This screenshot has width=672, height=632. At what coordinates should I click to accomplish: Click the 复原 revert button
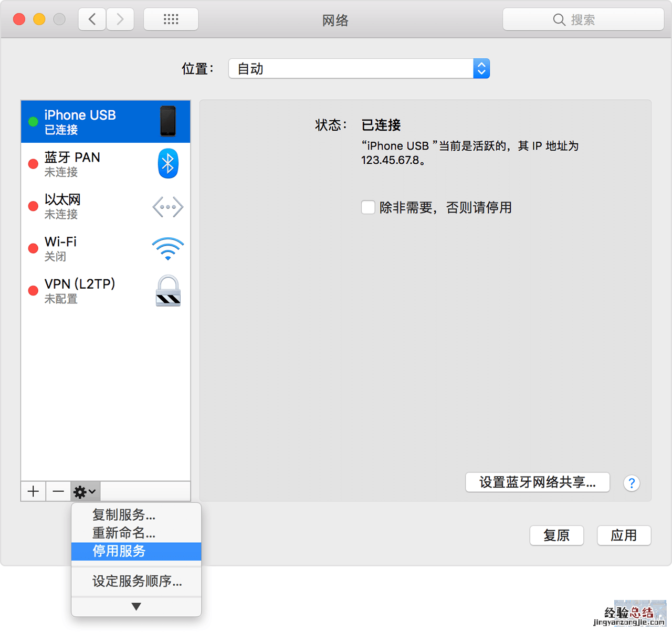(x=556, y=535)
